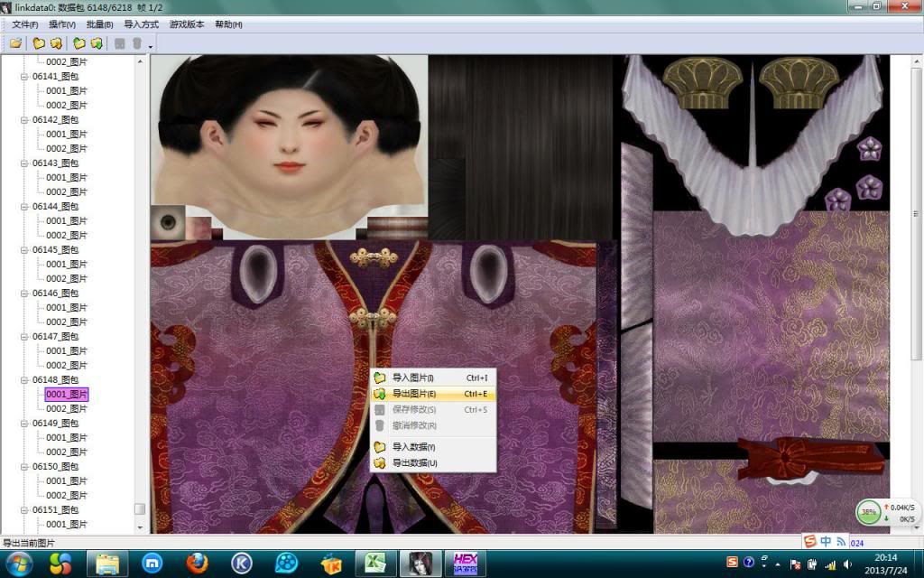This screenshot has height=578, width=924.
Task: Choose 导入图片(I) from the context menu
Action: (x=413, y=378)
